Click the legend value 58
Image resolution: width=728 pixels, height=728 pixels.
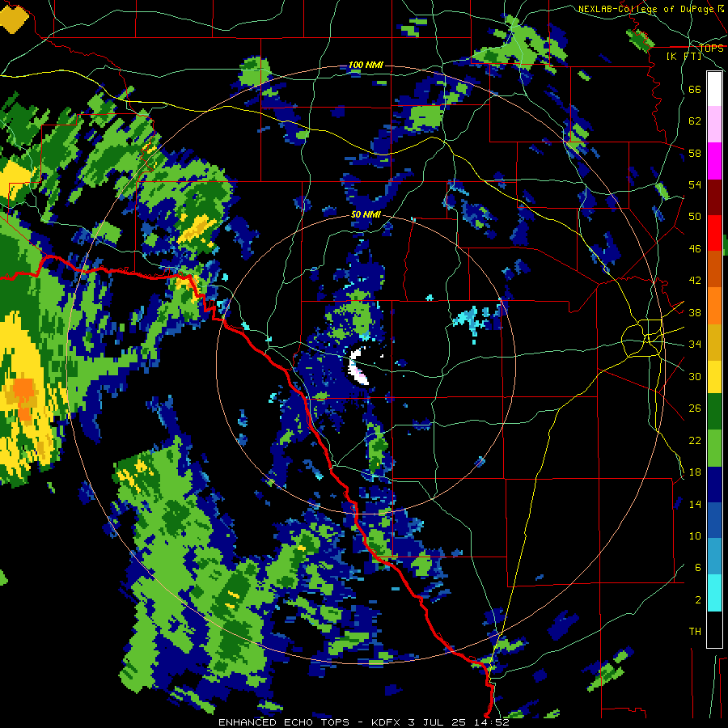coord(695,153)
